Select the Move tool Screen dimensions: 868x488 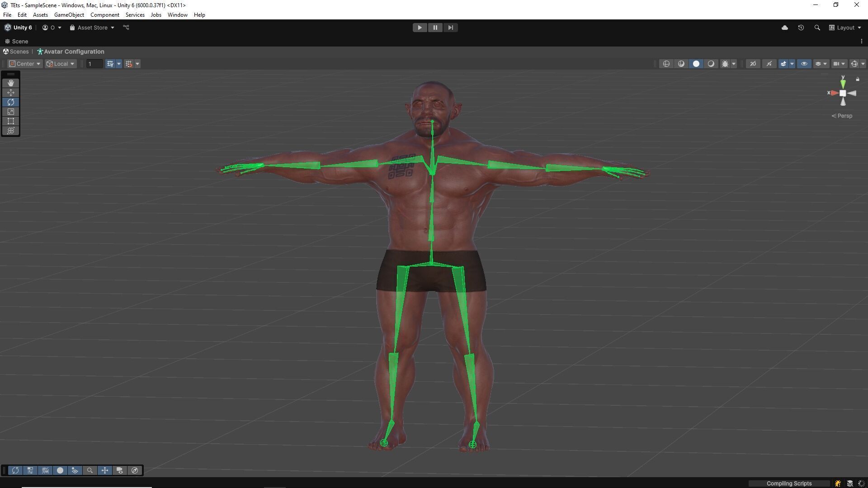[x=11, y=93]
